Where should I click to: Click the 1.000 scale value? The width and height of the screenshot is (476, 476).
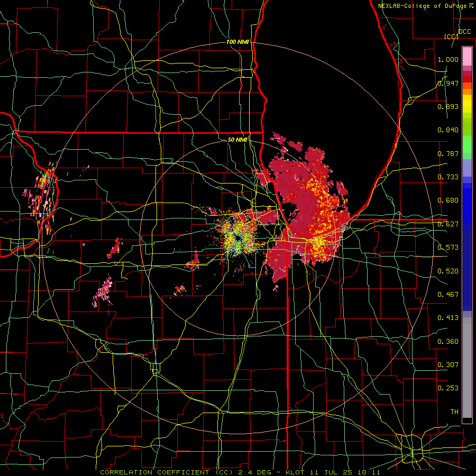coord(448,59)
